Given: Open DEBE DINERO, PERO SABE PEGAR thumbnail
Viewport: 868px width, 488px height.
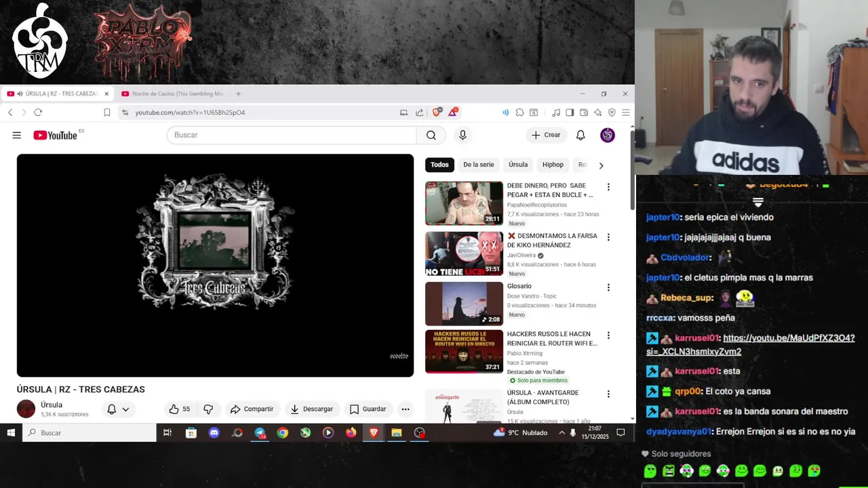Looking at the screenshot, I should pos(464,203).
